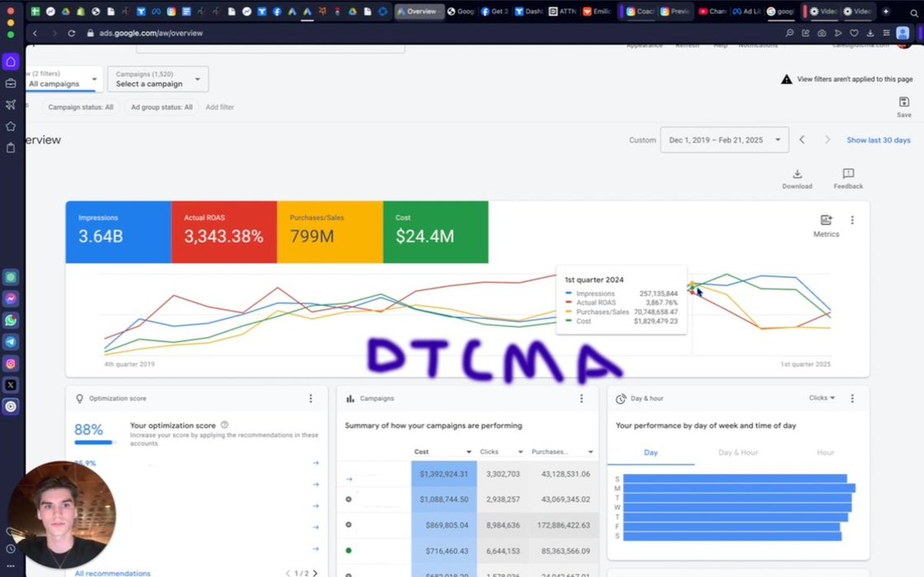Image resolution: width=924 pixels, height=577 pixels.
Task: Select the Hour tab
Action: click(825, 453)
